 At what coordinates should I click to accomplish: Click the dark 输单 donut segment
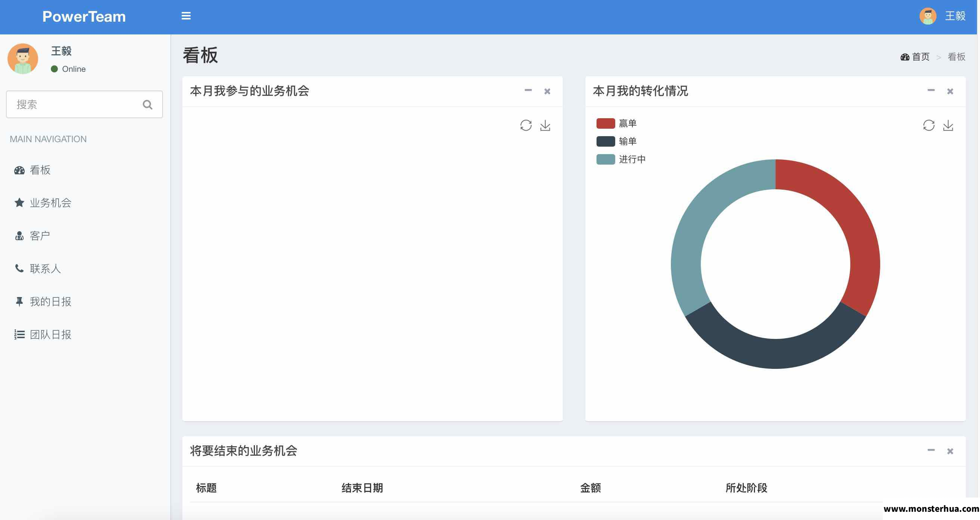(x=775, y=353)
